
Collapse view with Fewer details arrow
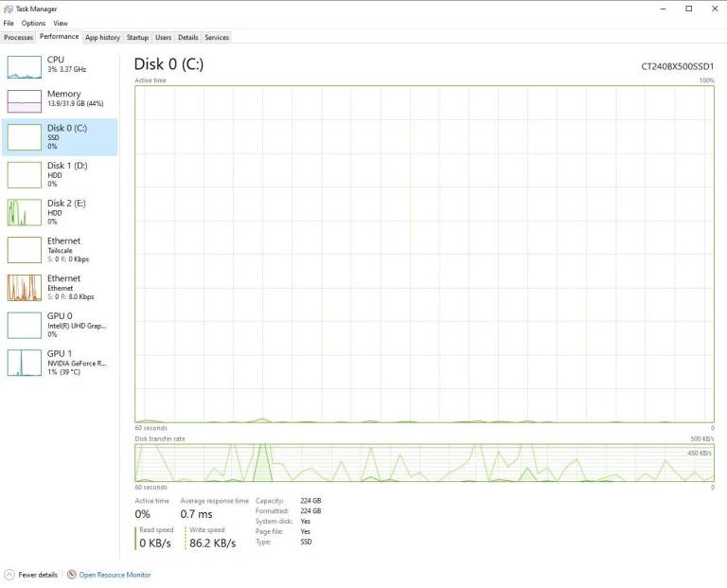point(9,575)
